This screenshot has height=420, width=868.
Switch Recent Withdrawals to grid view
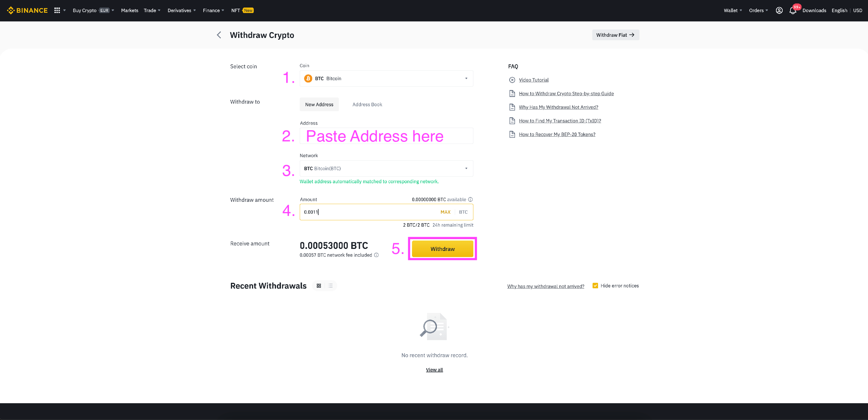(x=319, y=286)
